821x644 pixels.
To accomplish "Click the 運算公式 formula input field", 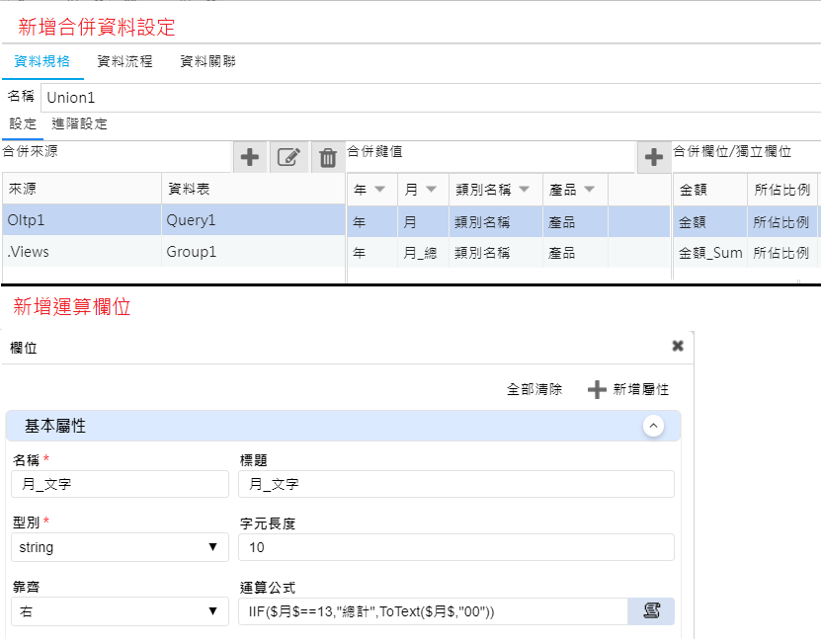I will click(433, 611).
